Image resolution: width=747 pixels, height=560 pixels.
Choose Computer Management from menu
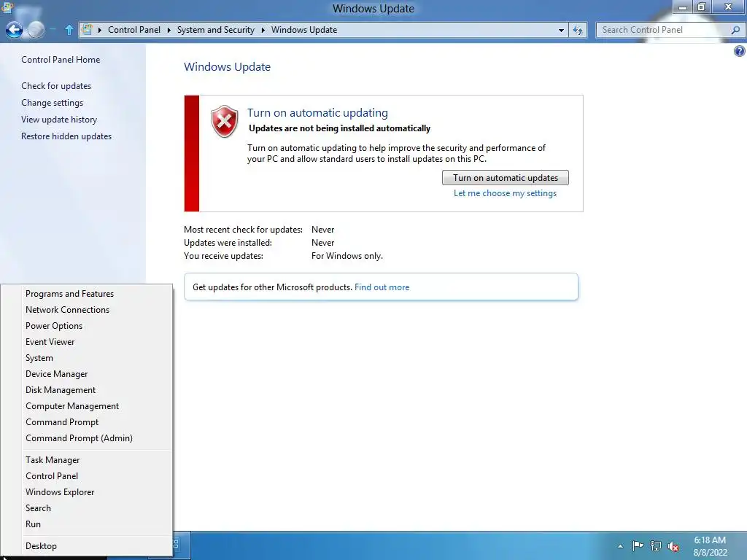point(72,406)
